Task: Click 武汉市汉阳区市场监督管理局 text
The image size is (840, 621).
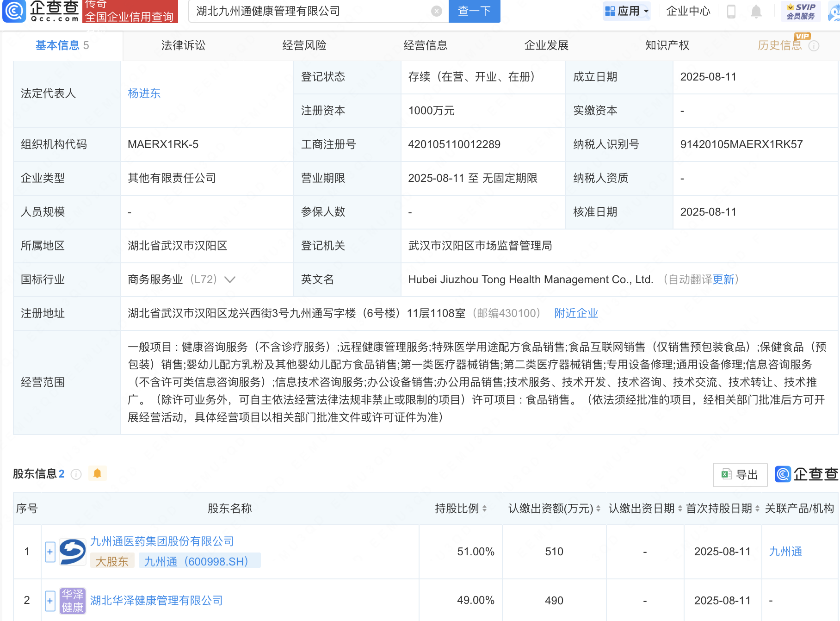Action: (x=480, y=246)
